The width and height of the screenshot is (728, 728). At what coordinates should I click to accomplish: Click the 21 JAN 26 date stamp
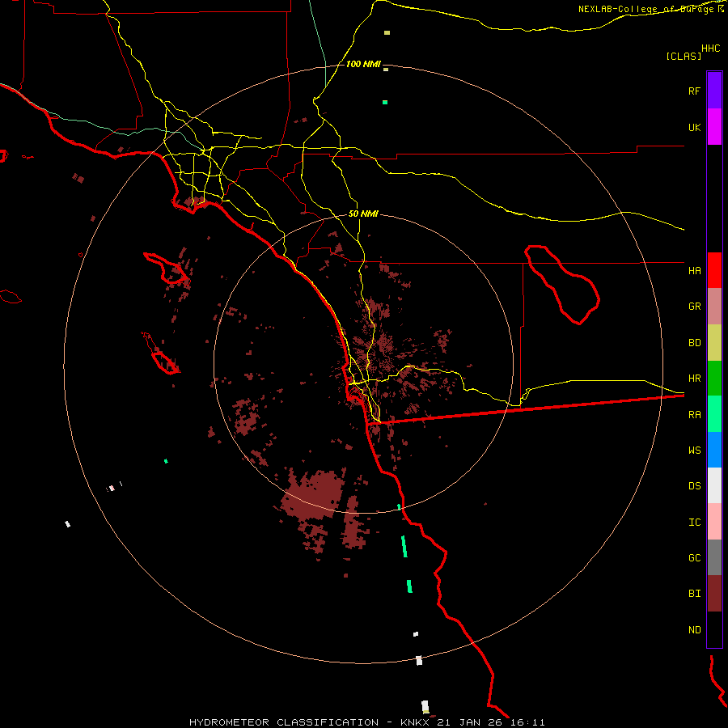470,722
